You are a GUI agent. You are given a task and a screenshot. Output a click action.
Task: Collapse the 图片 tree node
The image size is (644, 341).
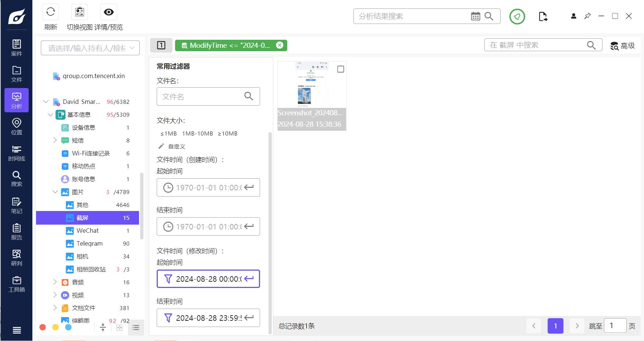[x=55, y=192]
